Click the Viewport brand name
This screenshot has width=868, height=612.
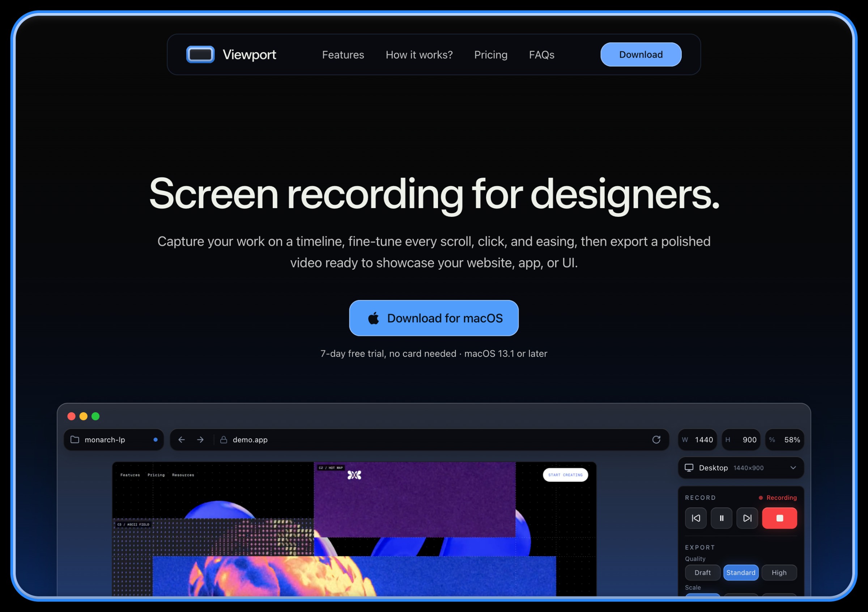(x=249, y=55)
